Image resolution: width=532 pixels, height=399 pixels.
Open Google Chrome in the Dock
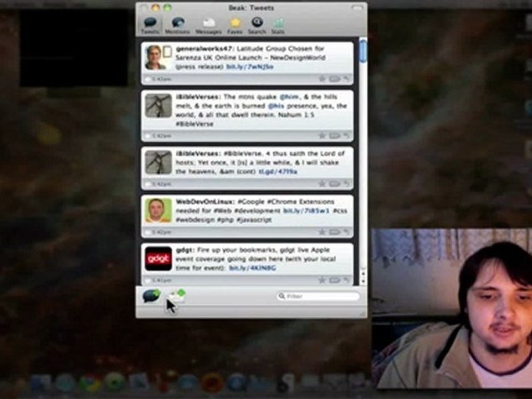(x=90, y=383)
